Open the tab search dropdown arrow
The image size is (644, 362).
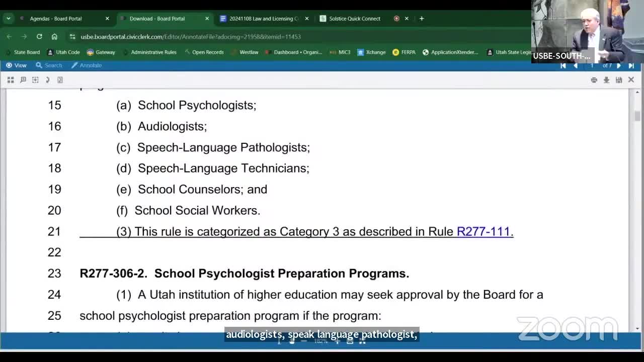[8, 19]
